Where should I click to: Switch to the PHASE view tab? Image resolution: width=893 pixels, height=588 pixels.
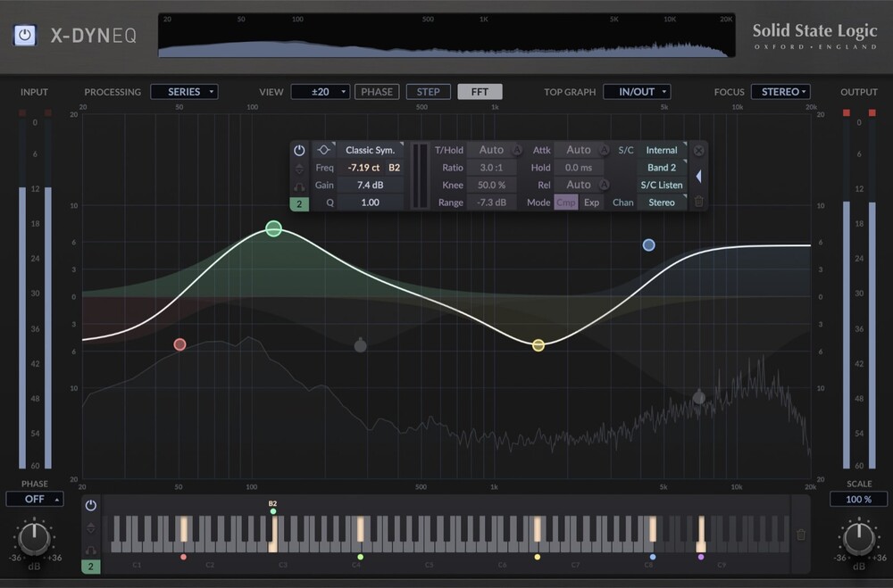coord(377,91)
